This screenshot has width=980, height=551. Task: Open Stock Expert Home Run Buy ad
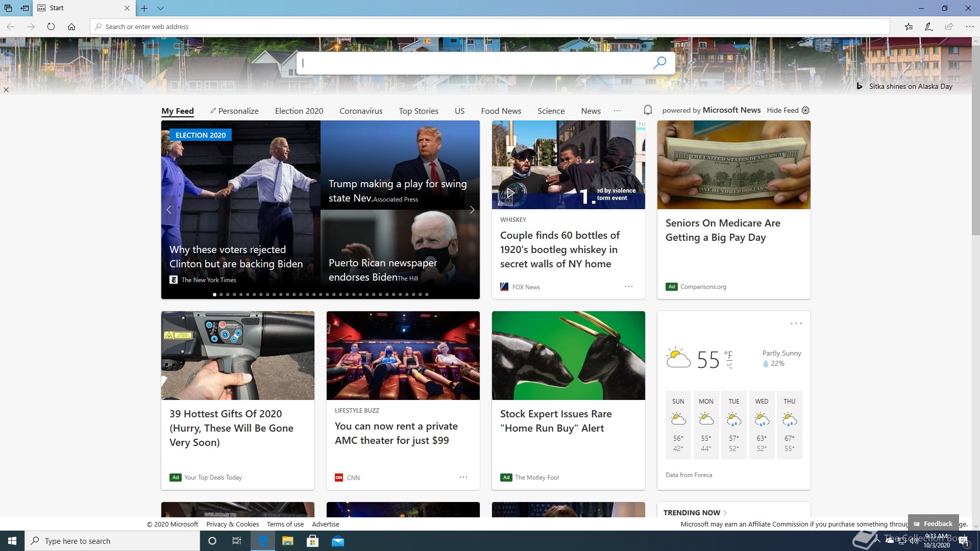[x=556, y=421]
